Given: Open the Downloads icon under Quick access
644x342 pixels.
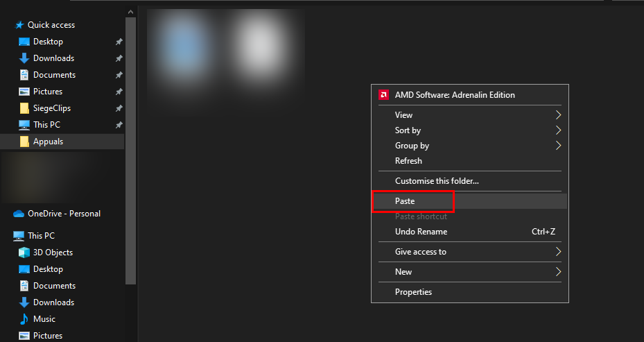Looking at the screenshot, I should (24, 58).
